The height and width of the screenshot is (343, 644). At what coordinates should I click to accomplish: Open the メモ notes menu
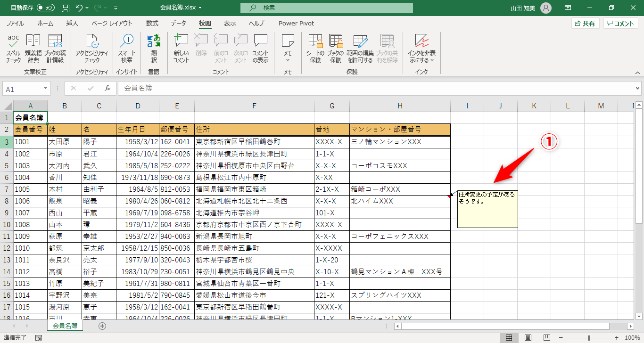click(288, 49)
